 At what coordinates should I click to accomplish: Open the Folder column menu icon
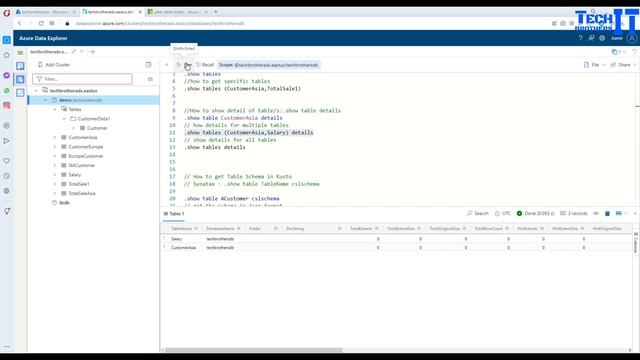tap(276, 229)
